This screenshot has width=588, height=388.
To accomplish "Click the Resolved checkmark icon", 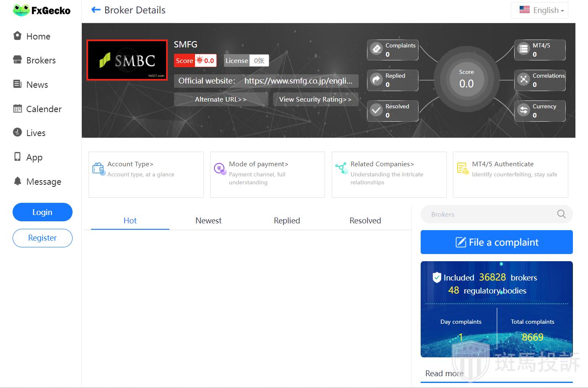I will [x=377, y=110].
